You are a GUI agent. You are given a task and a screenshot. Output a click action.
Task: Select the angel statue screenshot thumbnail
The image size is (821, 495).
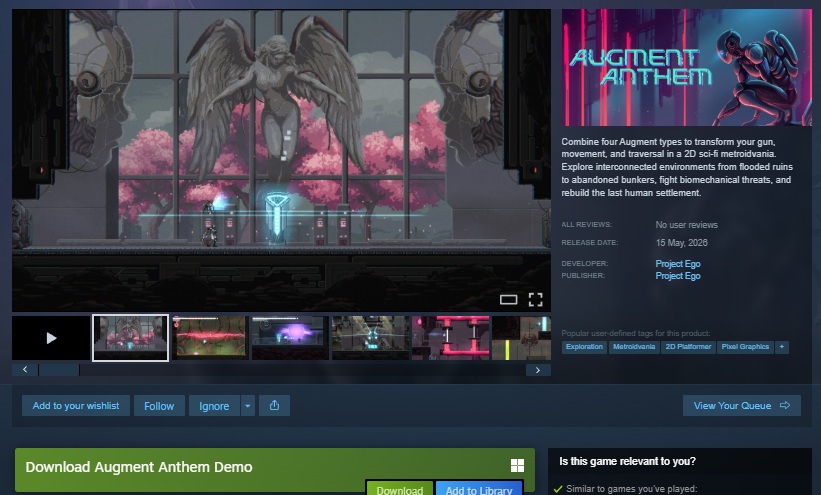point(130,338)
